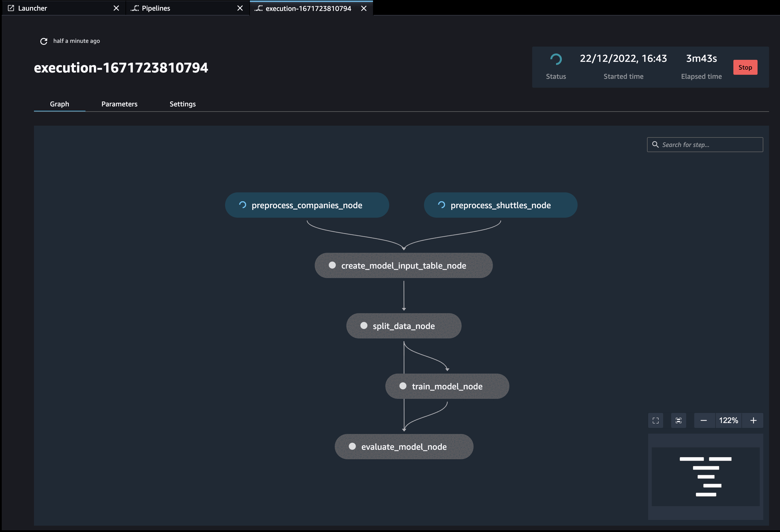Click the create_model_input_table_node step
Screen dimensions: 780x532
click(x=404, y=265)
